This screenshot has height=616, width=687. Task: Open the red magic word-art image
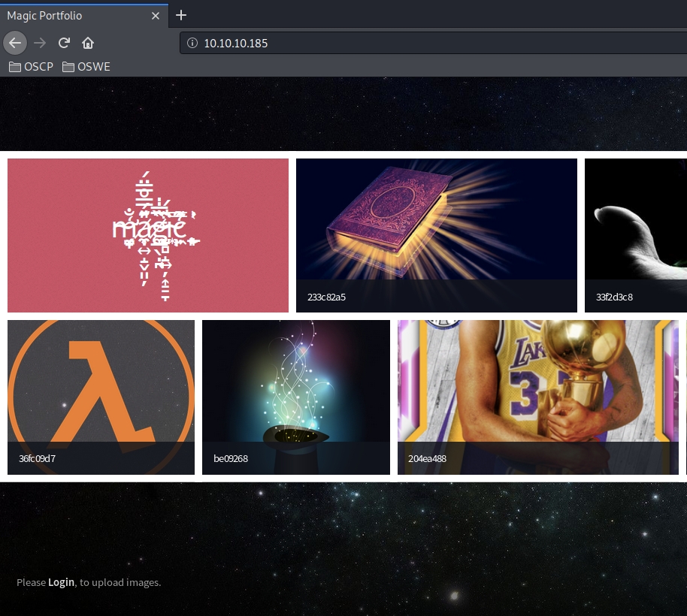coord(148,235)
